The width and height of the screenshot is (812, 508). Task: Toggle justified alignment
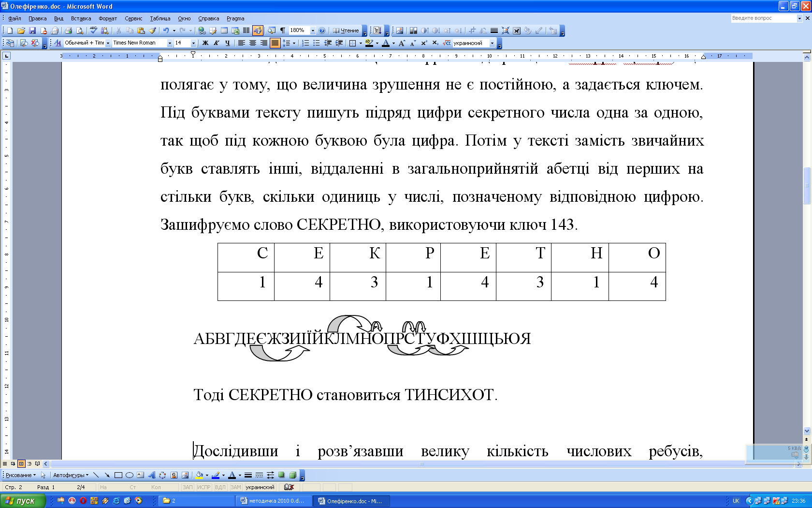(x=275, y=43)
